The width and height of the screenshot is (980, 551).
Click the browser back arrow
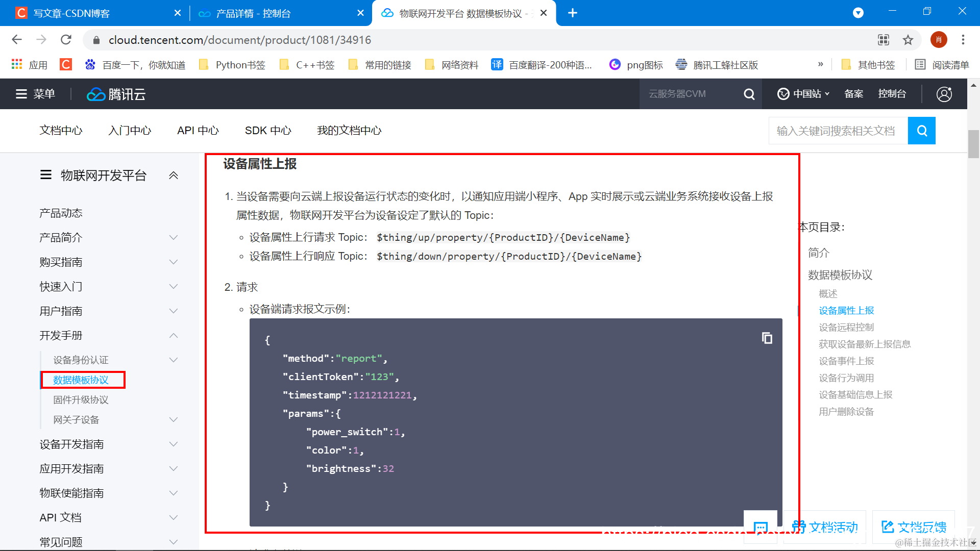pos(17,40)
